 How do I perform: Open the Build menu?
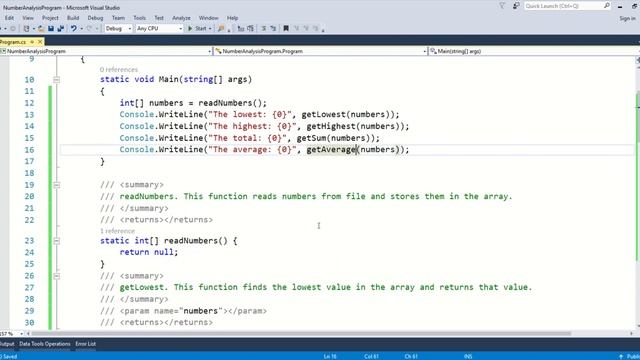73,18
